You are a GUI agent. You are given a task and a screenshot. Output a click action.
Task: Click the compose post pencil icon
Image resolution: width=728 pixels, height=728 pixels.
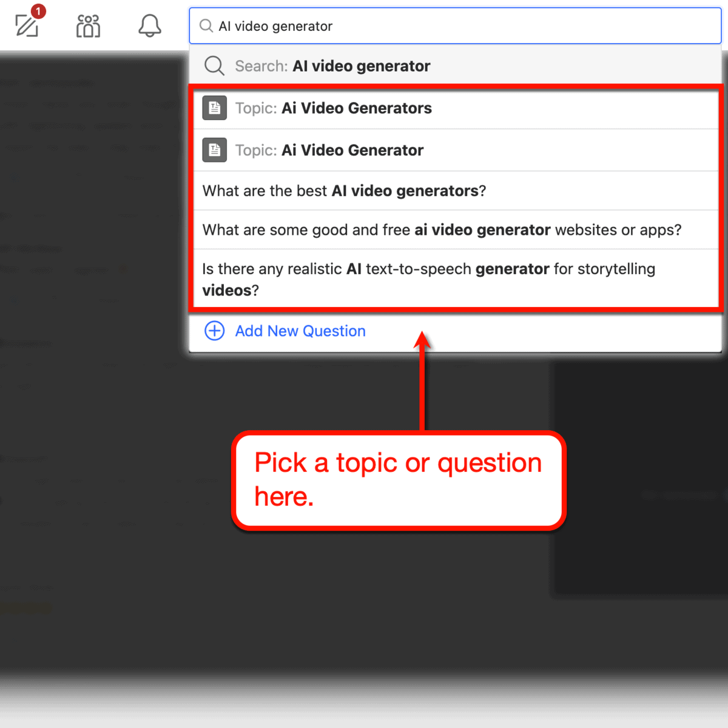[x=27, y=25]
